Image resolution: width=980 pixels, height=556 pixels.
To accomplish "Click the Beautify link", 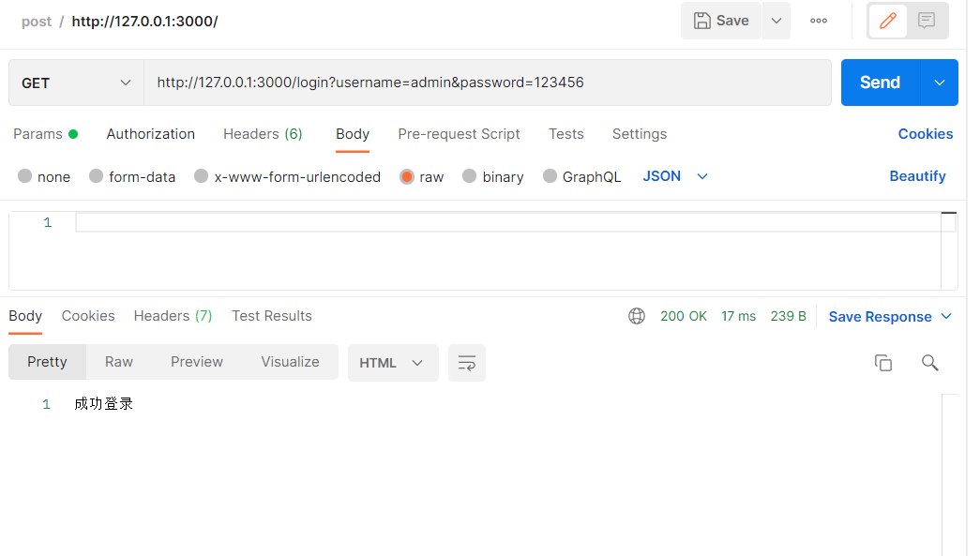I will point(917,176).
